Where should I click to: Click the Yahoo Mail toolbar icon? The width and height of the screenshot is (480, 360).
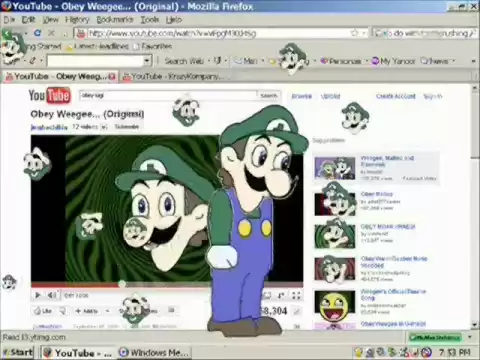246,61
